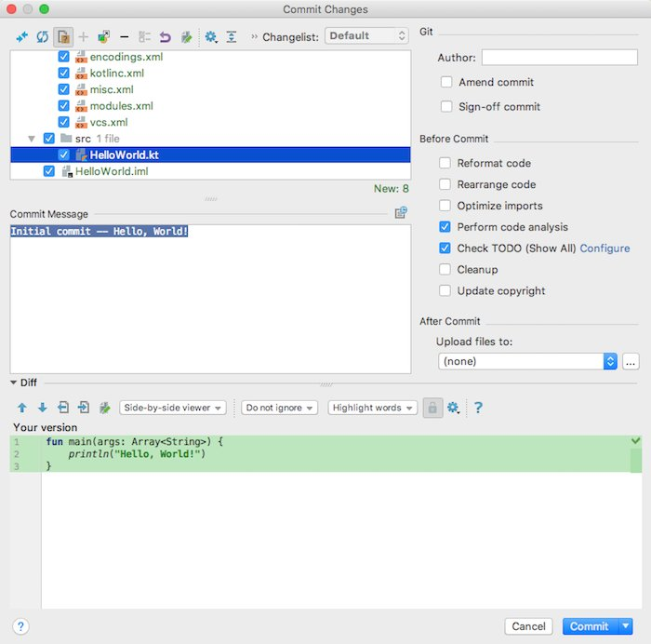
Task: Open the Changelist Default dropdown
Action: [366, 35]
